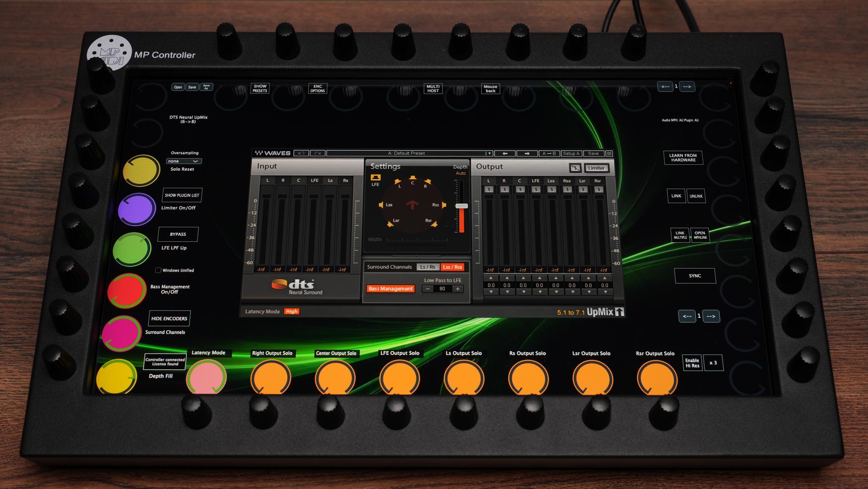Click the BYPASS button

point(178,234)
